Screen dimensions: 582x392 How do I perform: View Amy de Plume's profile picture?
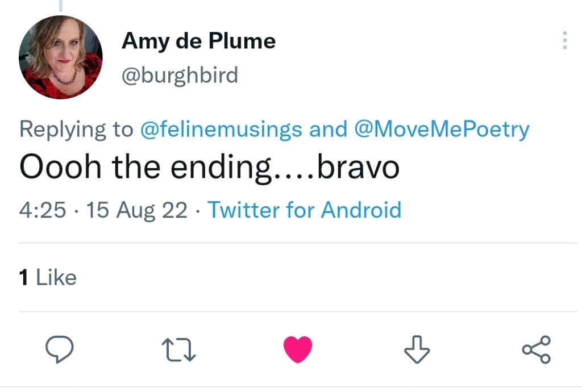pyautogui.click(x=60, y=57)
